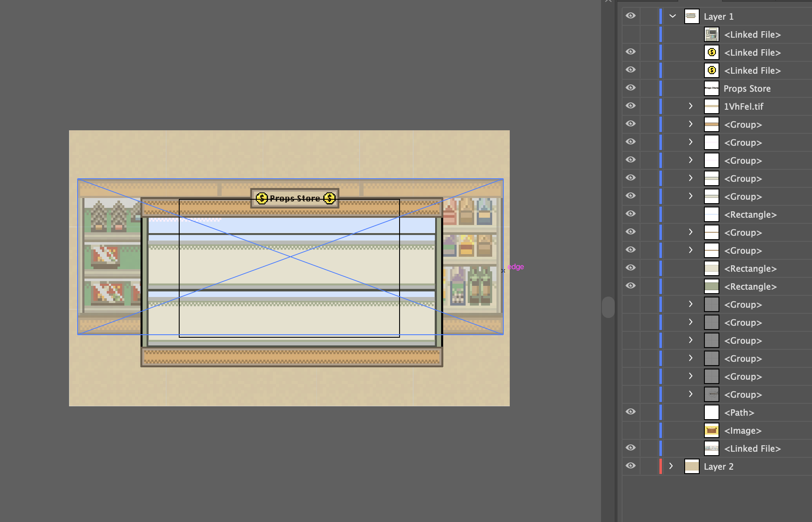
Task: Hide the Rectangle with white thumbnail
Action: tap(630, 214)
